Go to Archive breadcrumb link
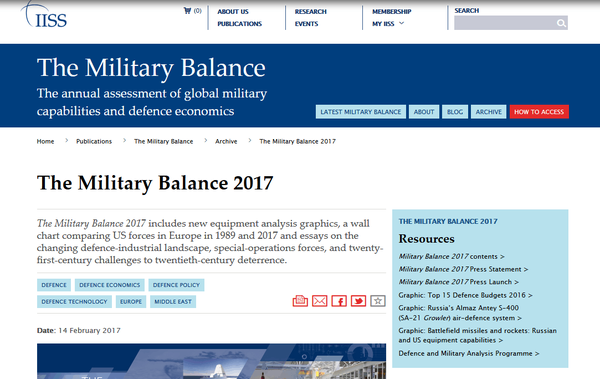The width and height of the screenshot is (600, 379). [226, 141]
